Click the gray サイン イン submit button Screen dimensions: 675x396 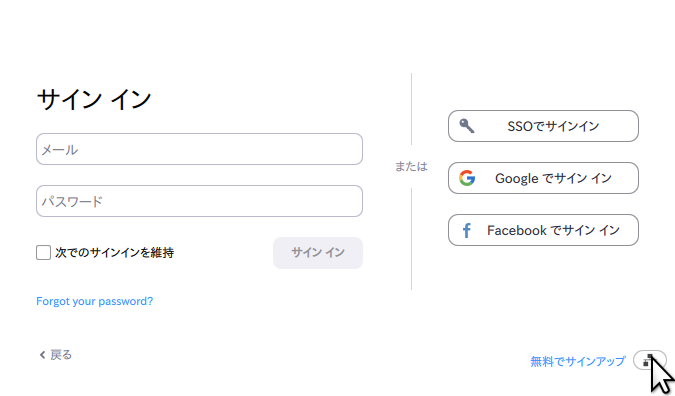coord(318,253)
